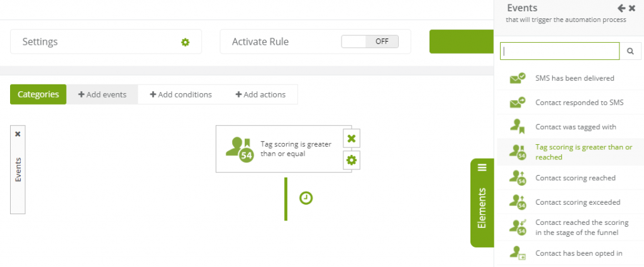Select Contact has been opted in event
The height and width of the screenshot is (267, 644).
[x=570, y=253]
